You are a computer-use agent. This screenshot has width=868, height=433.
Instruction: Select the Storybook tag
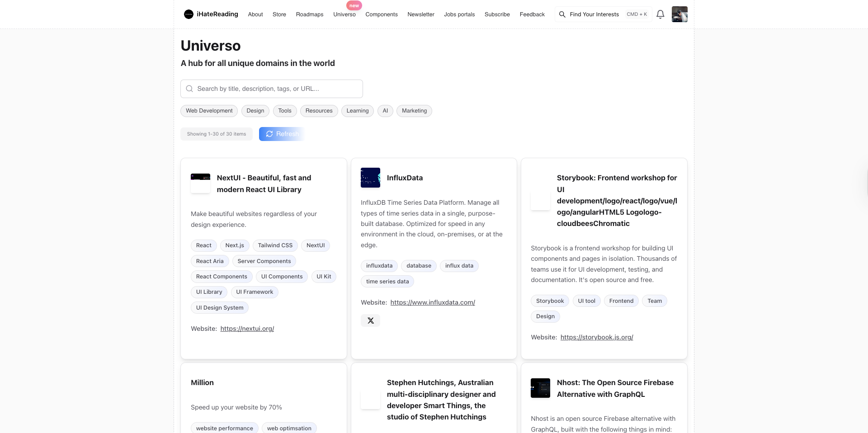(550, 301)
